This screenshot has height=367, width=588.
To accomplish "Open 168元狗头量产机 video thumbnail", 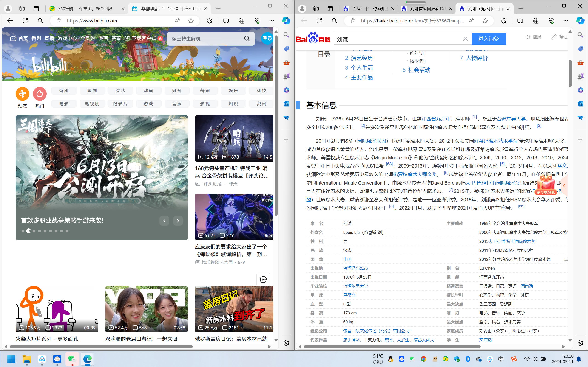I will pyautogui.click(x=234, y=138).
